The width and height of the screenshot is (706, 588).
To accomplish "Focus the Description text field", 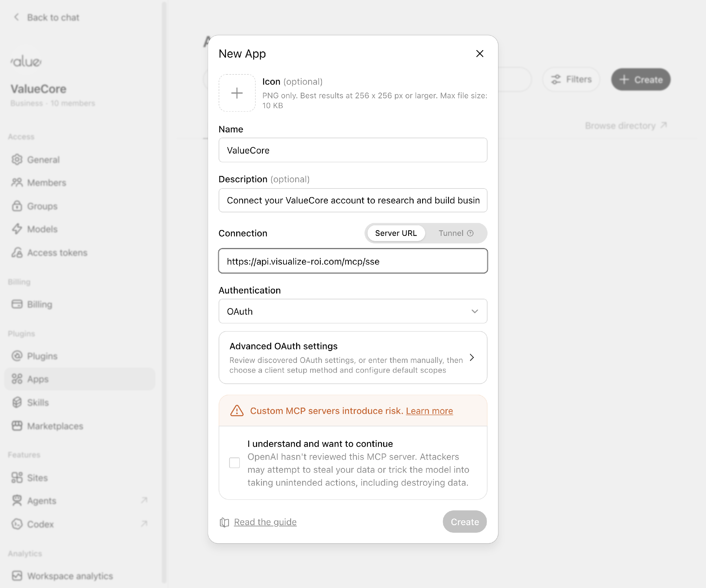I will point(353,200).
